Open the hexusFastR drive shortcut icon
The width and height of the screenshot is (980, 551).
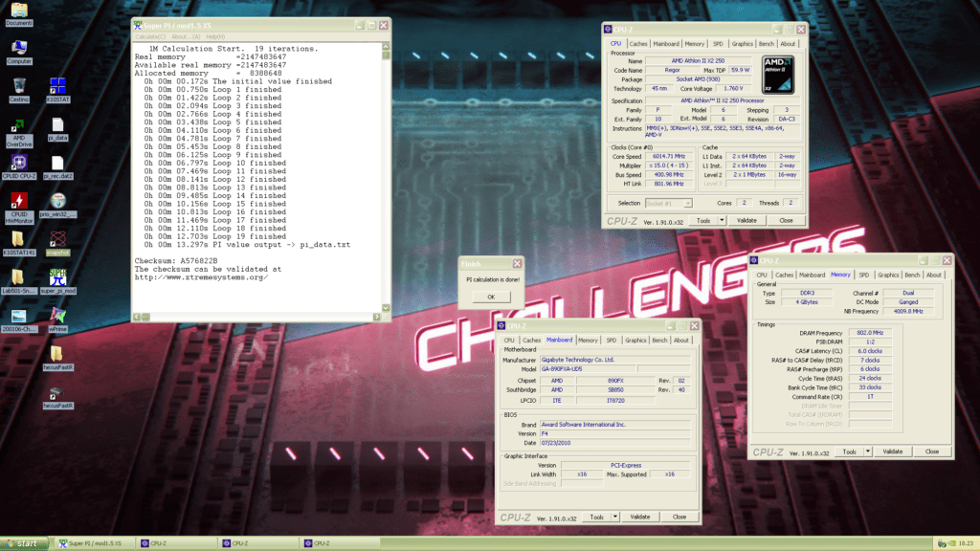click(57, 397)
